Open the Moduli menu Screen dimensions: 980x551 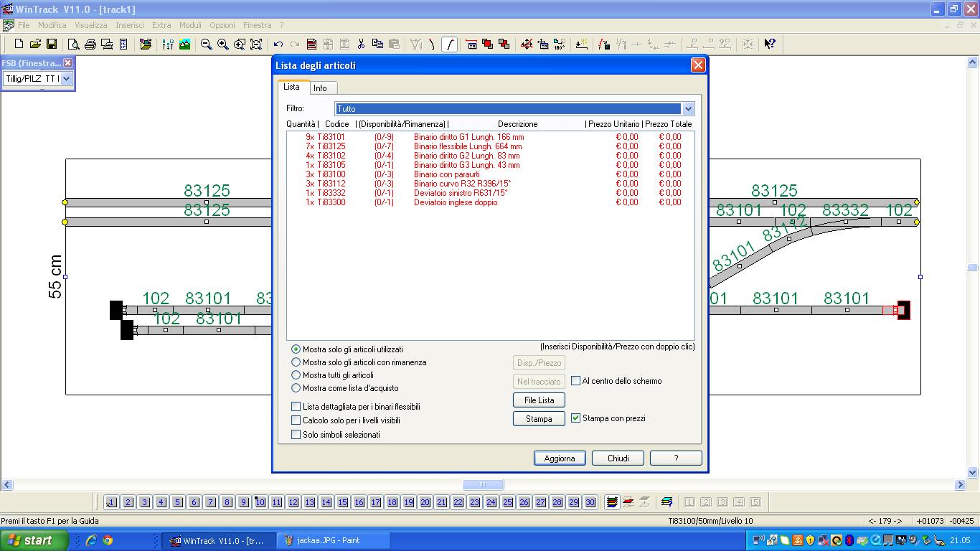(190, 25)
